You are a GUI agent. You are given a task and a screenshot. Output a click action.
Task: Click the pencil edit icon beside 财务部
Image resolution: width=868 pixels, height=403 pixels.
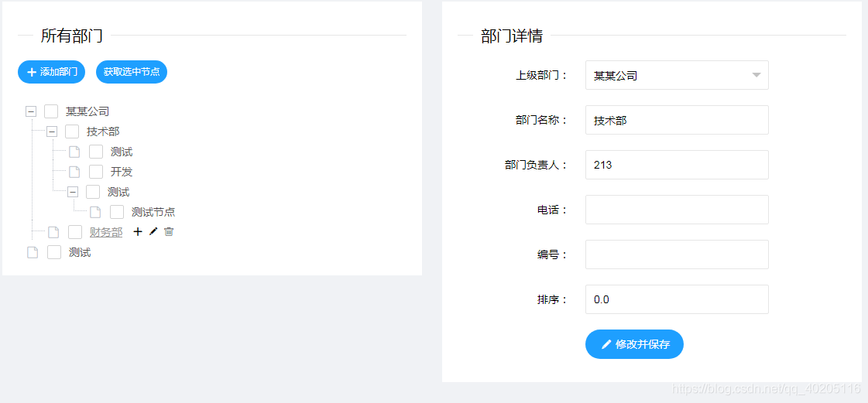tap(153, 232)
